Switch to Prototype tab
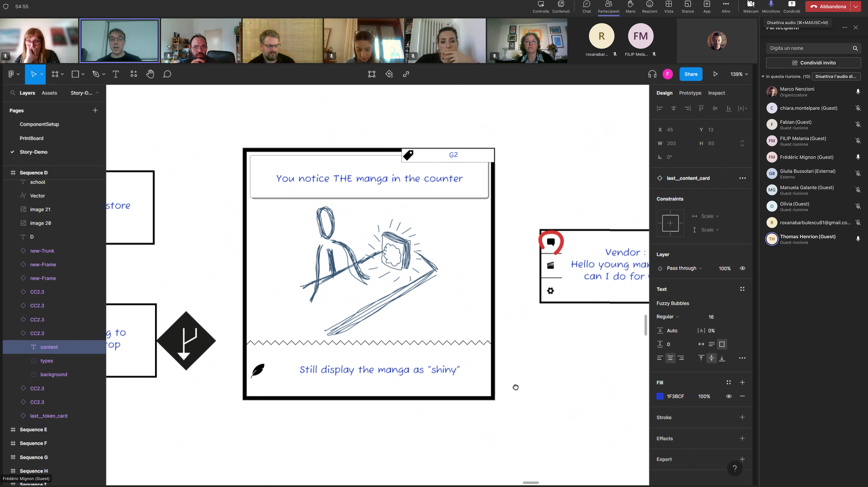The width and height of the screenshot is (868, 487). coord(690,93)
